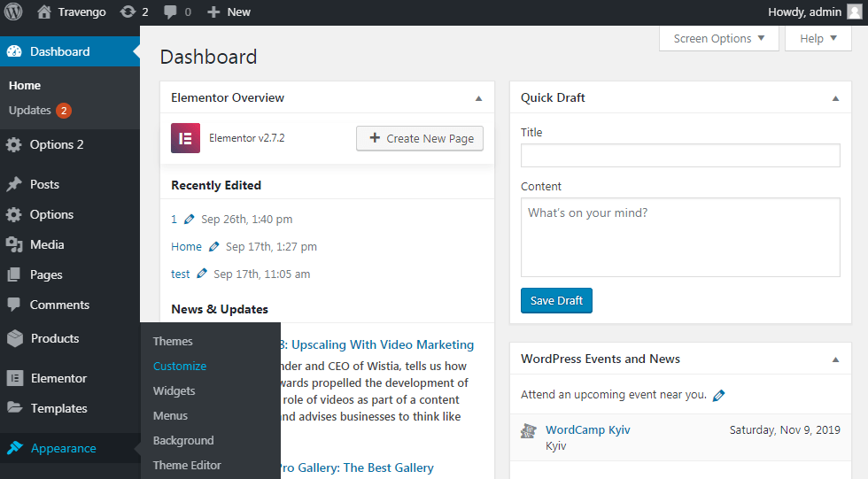The image size is (868, 479).
Task: Focus the What's on your mind content box
Action: 680,237
